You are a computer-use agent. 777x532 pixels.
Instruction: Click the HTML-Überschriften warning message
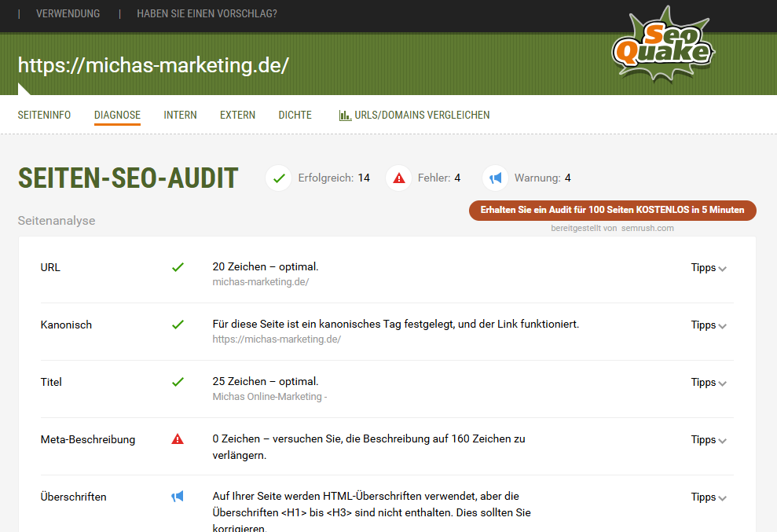[x=372, y=512]
